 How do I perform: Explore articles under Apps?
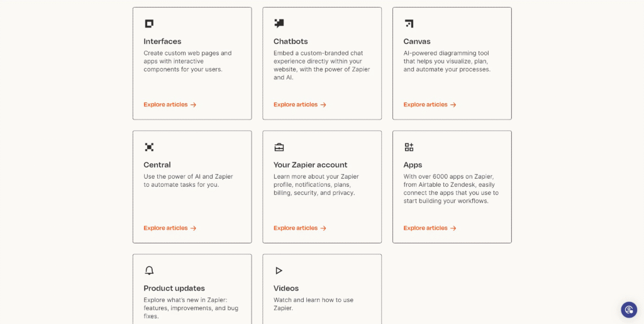(430, 228)
